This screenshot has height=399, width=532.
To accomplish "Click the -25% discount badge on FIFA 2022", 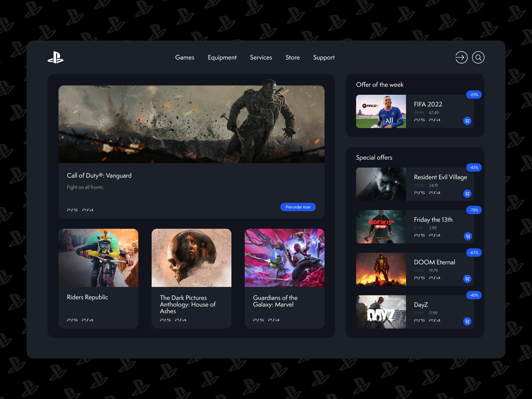I will (474, 95).
